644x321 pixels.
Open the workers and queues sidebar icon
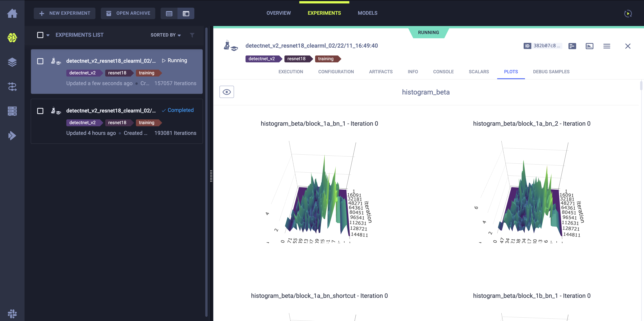click(12, 111)
